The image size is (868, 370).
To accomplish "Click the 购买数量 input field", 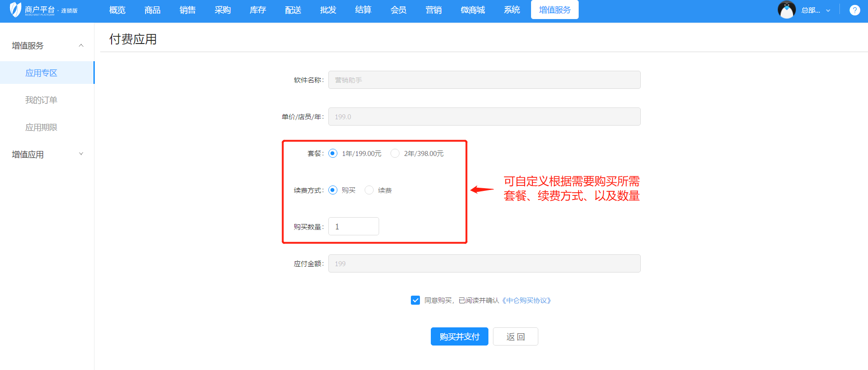I will click(353, 226).
